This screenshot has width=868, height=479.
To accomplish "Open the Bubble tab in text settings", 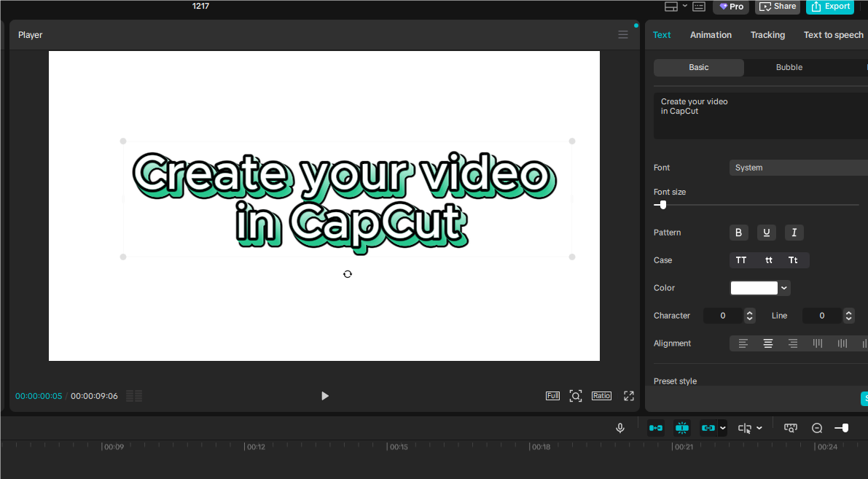I will (x=789, y=67).
